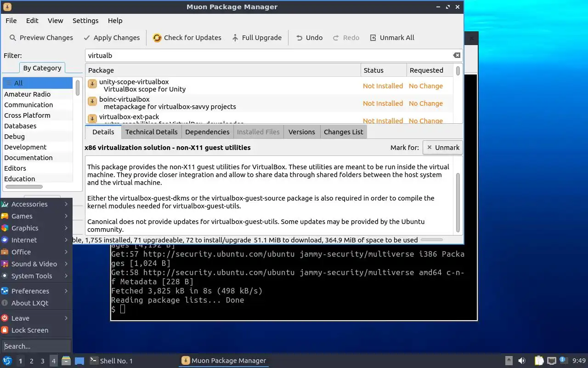Click the Unmark button next to Mark for
This screenshot has width=588, height=368.
443,148
